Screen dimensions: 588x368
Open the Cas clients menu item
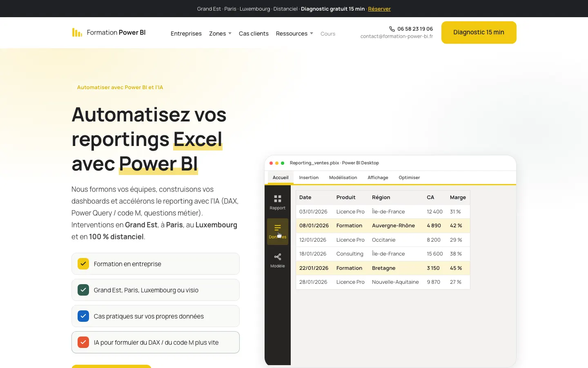[x=254, y=34]
